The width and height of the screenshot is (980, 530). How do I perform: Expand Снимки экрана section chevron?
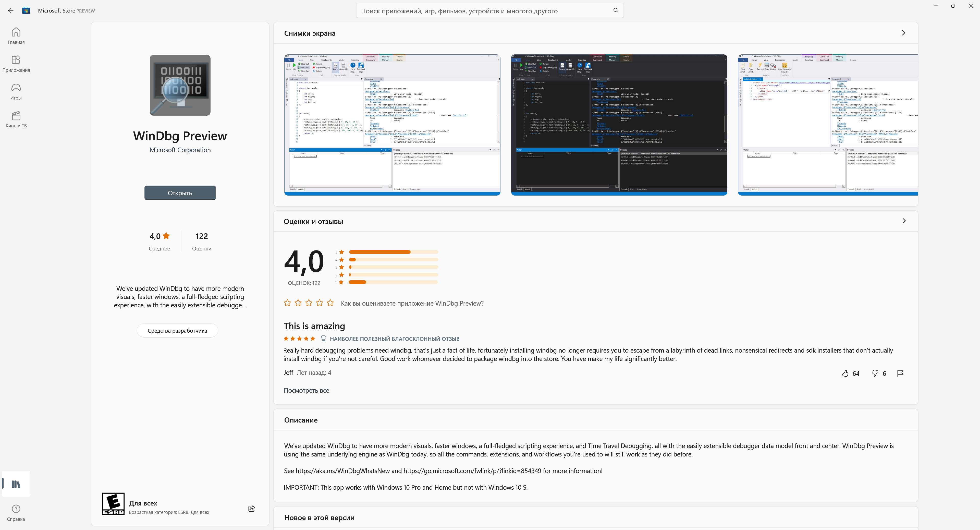(x=903, y=33)
